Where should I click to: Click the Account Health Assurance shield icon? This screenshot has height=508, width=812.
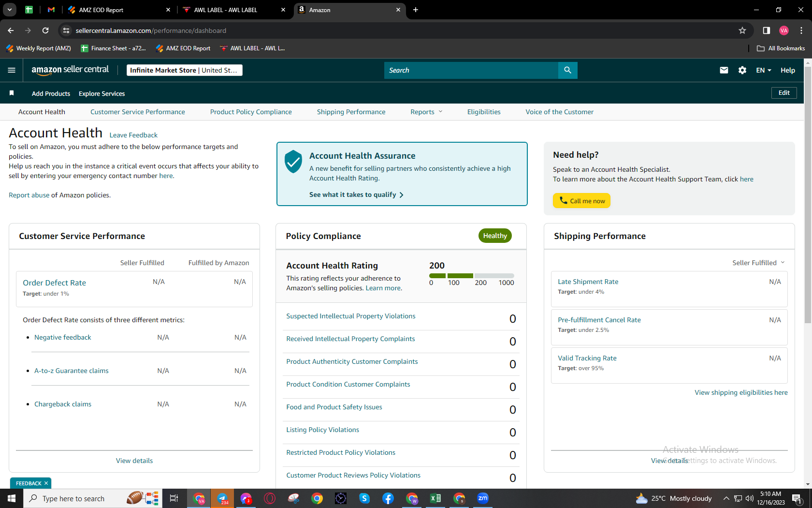coord(293,162)
